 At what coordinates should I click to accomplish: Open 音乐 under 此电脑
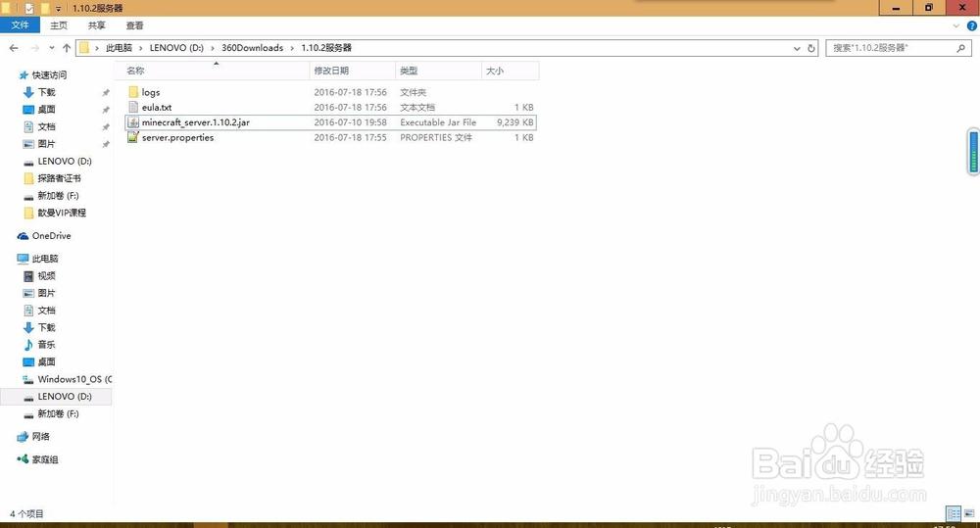coord(46,344)
